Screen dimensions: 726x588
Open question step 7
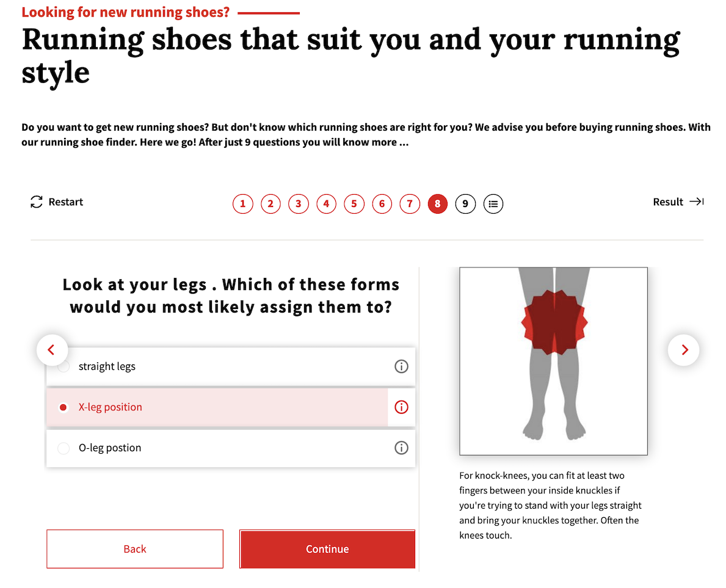[x=410, y=204]
